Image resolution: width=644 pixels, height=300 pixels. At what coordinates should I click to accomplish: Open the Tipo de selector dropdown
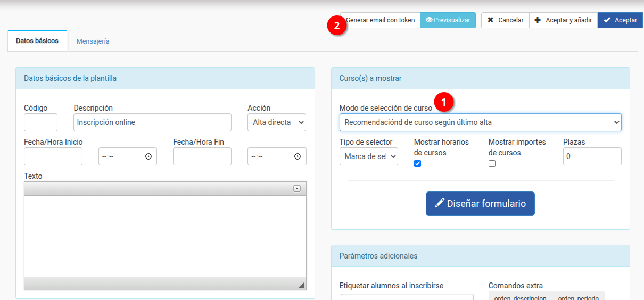click(368, 156)
